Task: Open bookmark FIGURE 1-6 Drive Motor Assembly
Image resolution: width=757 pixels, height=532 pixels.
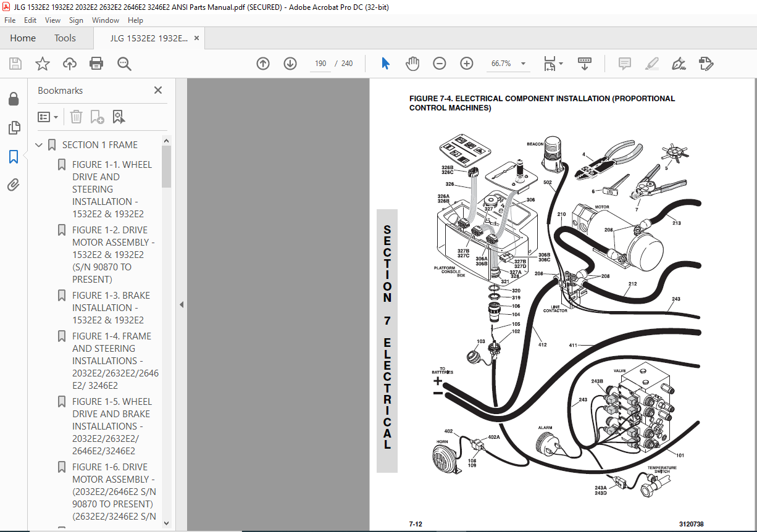Action: pos(114,492)
